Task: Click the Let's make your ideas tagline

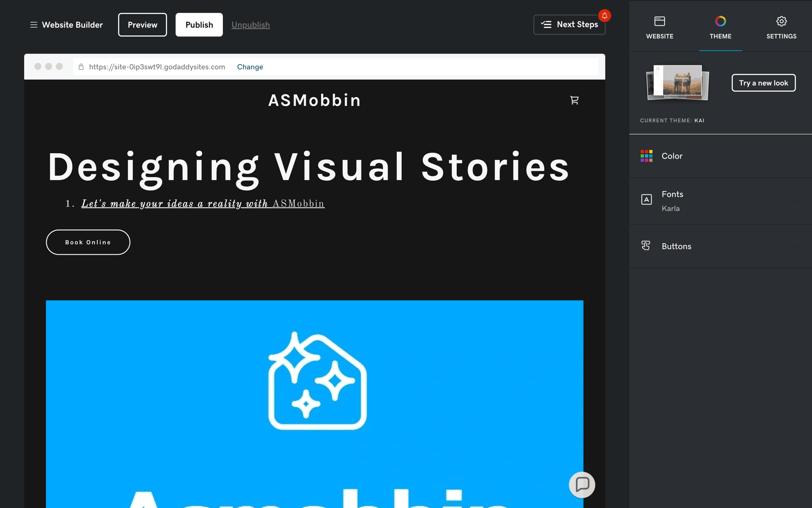Action: (203, 204)
